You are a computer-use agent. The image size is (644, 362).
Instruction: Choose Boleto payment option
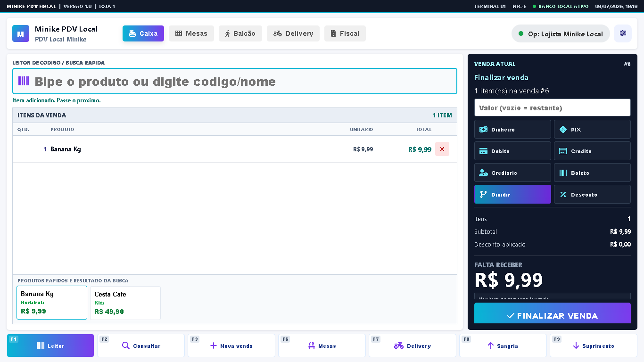point(592,173)
